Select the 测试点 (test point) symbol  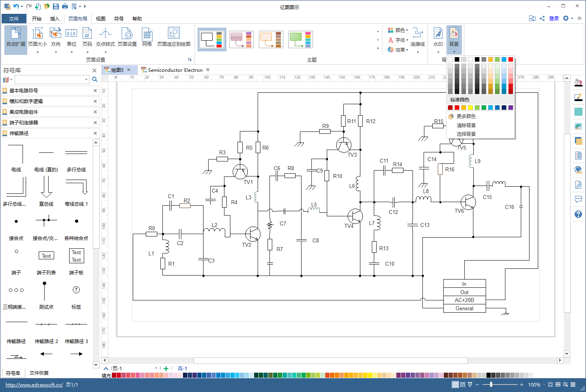[x=46, y=295]
